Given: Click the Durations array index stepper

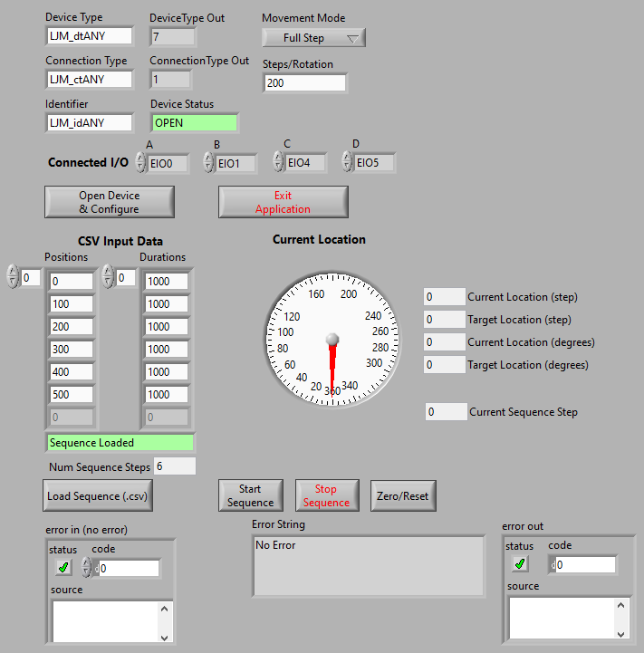Looking at the screenshot, I should tap(108, 277).
